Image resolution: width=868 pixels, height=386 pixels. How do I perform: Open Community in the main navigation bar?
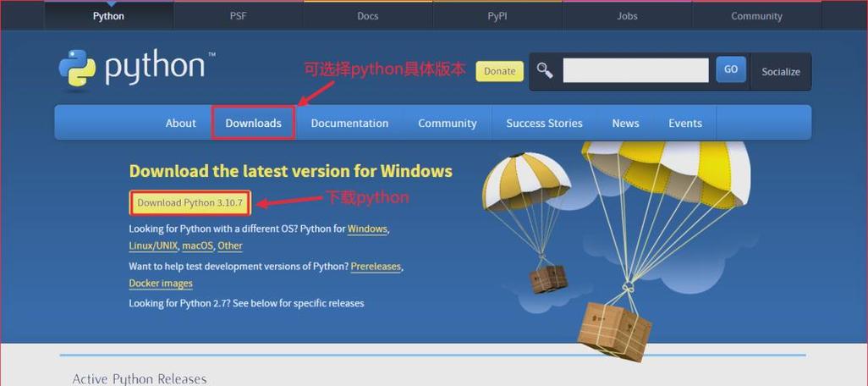tap(448, 123)
